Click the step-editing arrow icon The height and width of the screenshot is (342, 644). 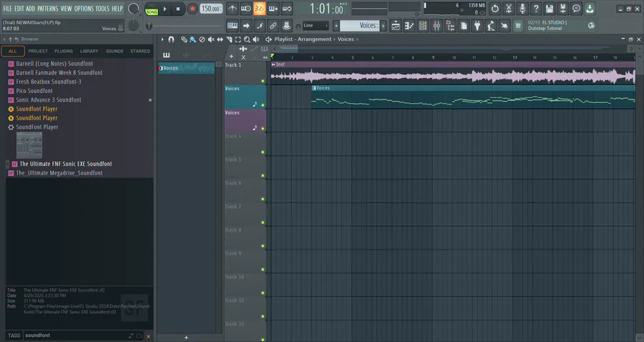(x=246, y=26)
